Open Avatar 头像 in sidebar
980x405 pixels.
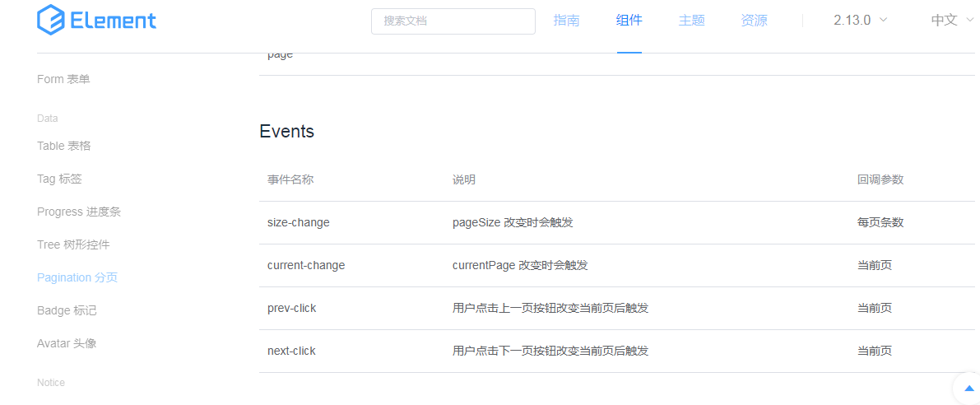tap(67, 343)
